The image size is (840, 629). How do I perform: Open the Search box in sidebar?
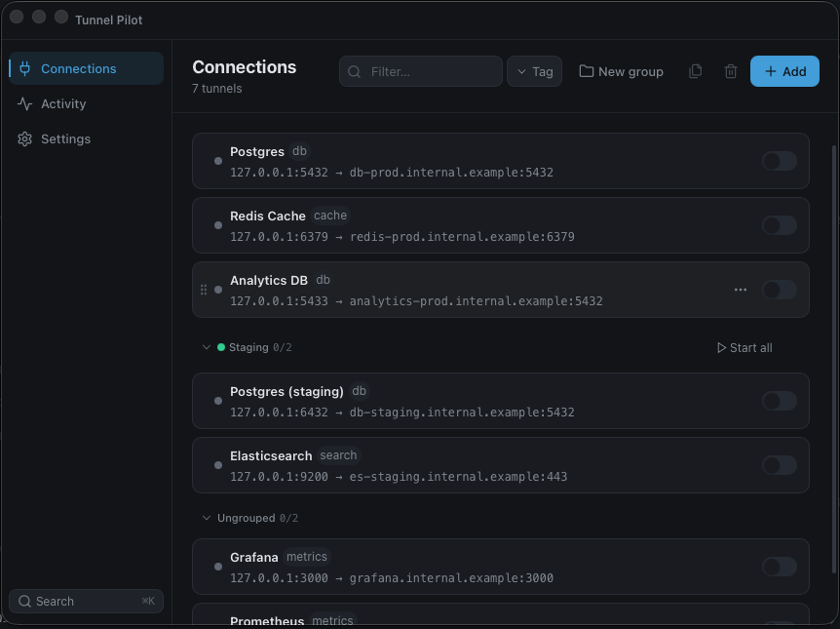click(x=87, y=601)
